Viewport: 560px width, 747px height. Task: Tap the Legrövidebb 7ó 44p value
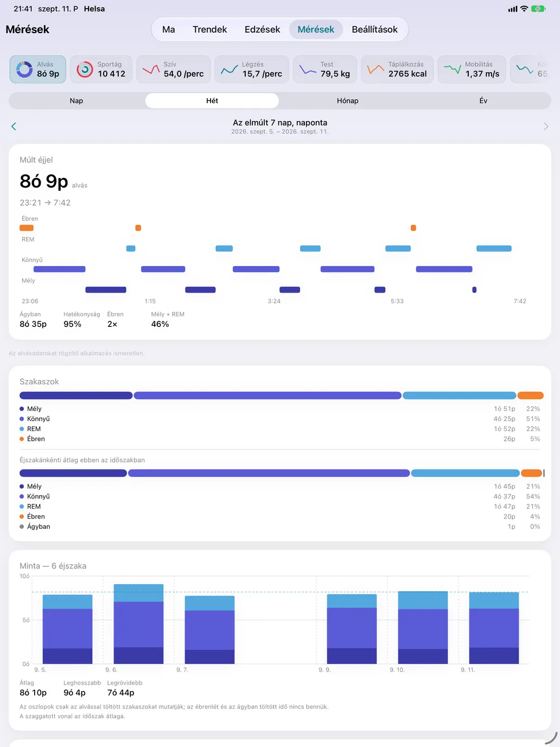coord(121,693)
